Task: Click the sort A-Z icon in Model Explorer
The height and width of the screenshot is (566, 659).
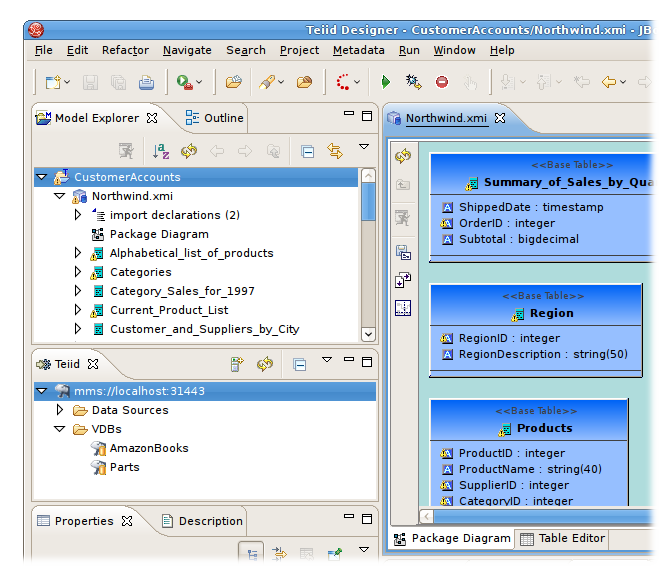Action: 161,151
